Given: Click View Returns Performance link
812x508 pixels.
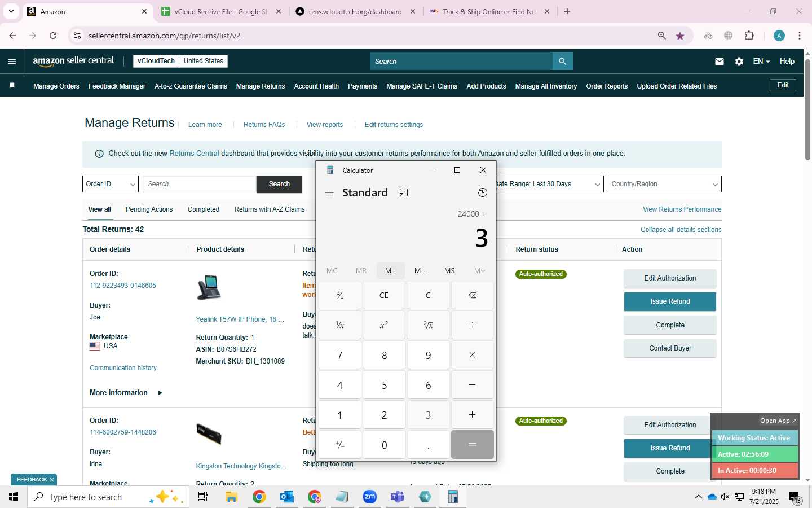Looking at the screenshot, I should click(682, 209).
